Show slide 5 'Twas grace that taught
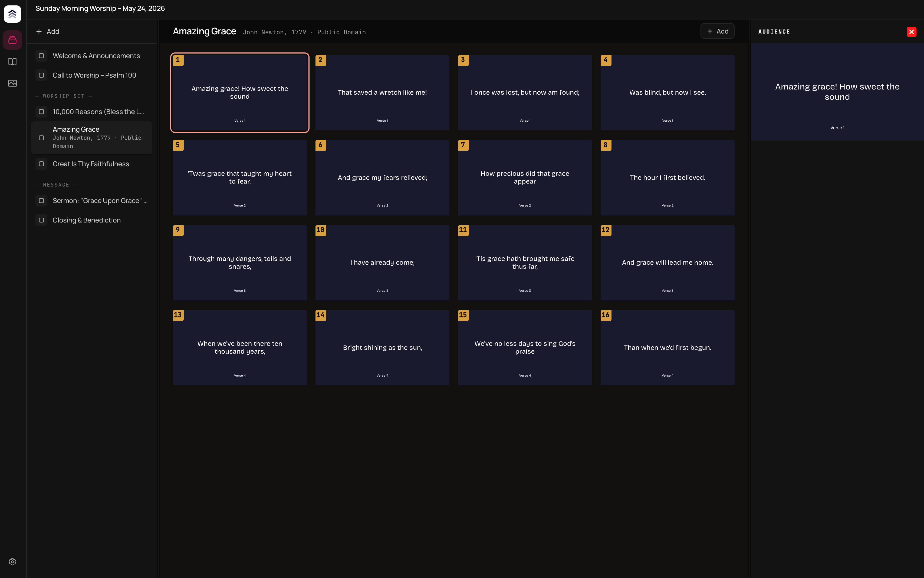 (240, 178)
